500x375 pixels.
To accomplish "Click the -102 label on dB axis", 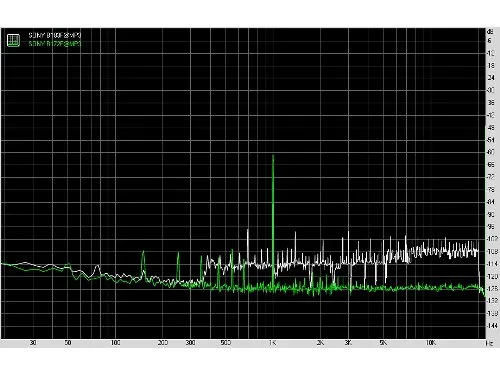I will (x=491, y=239).
